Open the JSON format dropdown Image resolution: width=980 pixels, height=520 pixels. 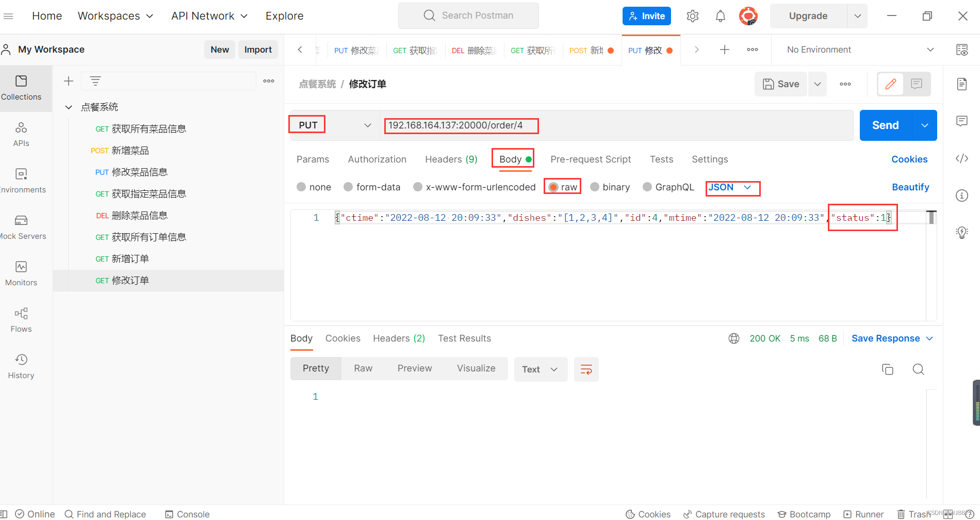tap(732, 187)
